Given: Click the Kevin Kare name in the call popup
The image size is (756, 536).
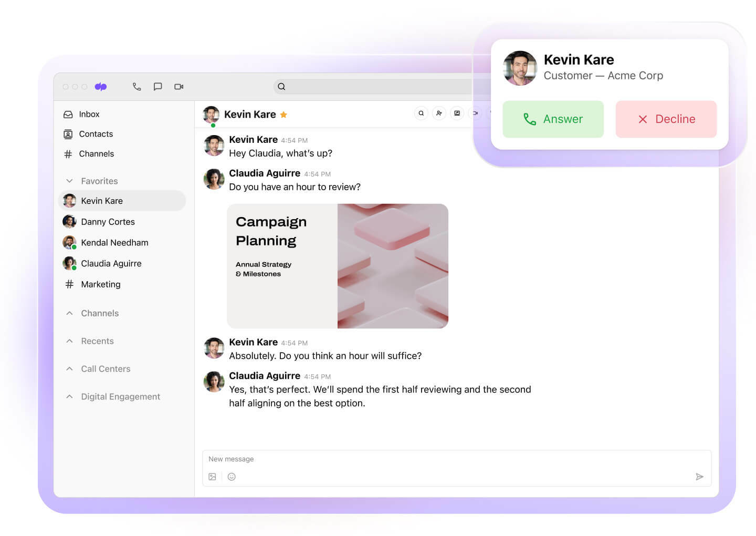Looking at the screenshot, I should click(579, 59).
